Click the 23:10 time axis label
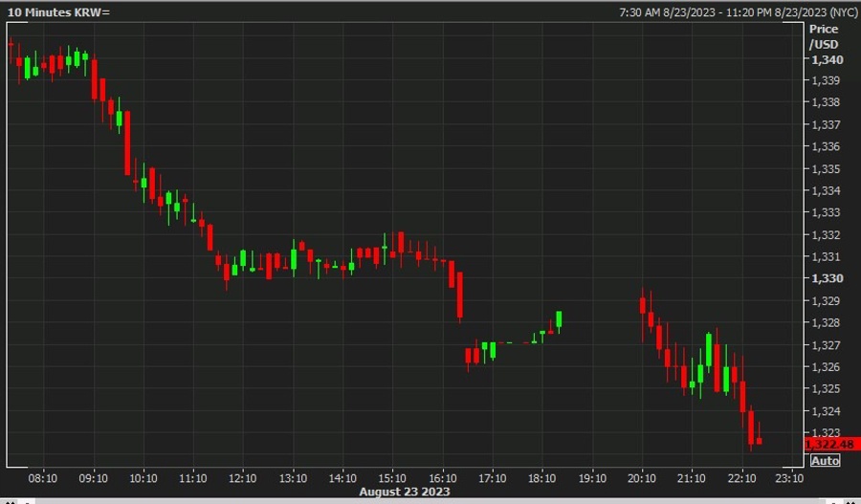Screen dimensions: 861x504 [x=789, y=478]
